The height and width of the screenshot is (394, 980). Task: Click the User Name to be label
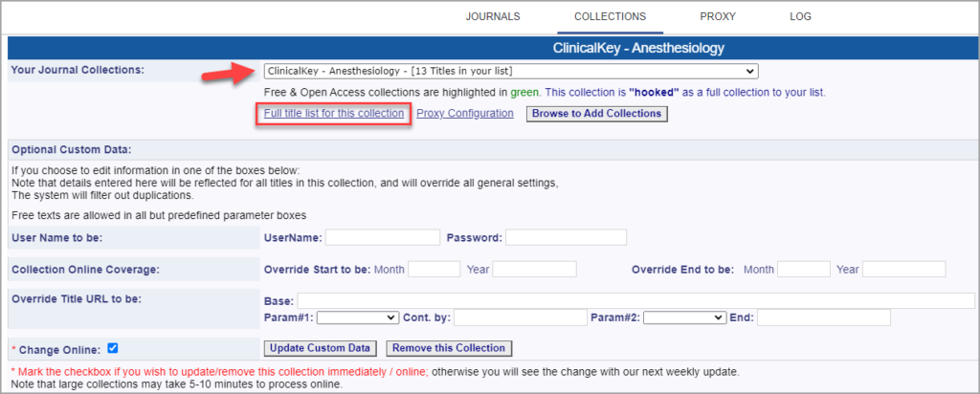(56, 238)
